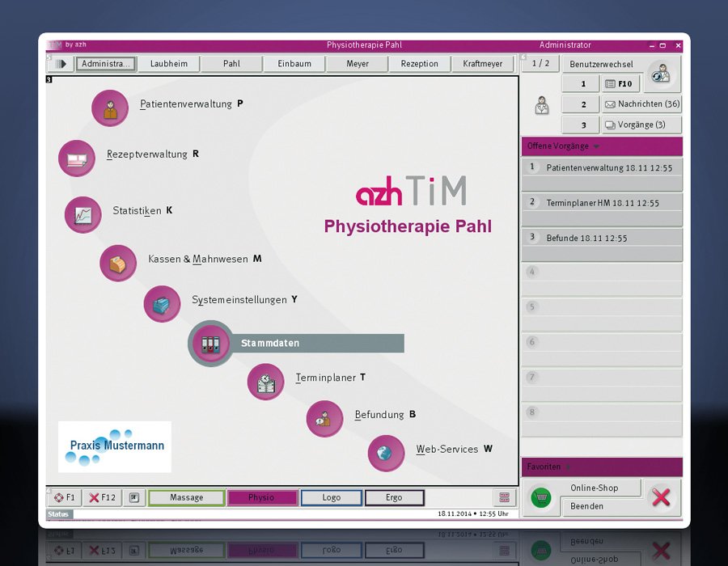Click empty open-task slot number 4
Viewport: 728px width, 566px height.
click(x=602, y=281)
